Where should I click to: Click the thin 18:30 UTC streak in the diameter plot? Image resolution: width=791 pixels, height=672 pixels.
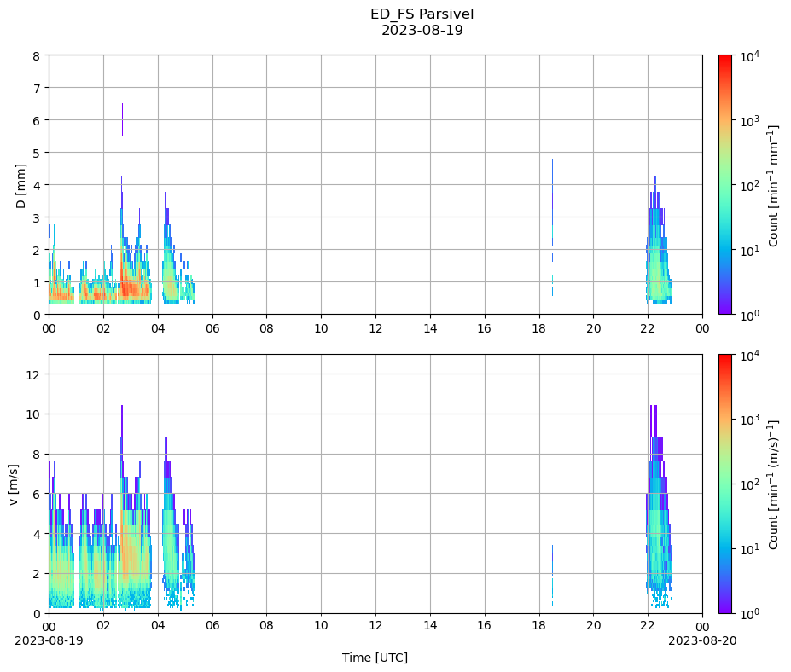click(x=552, y=227)
